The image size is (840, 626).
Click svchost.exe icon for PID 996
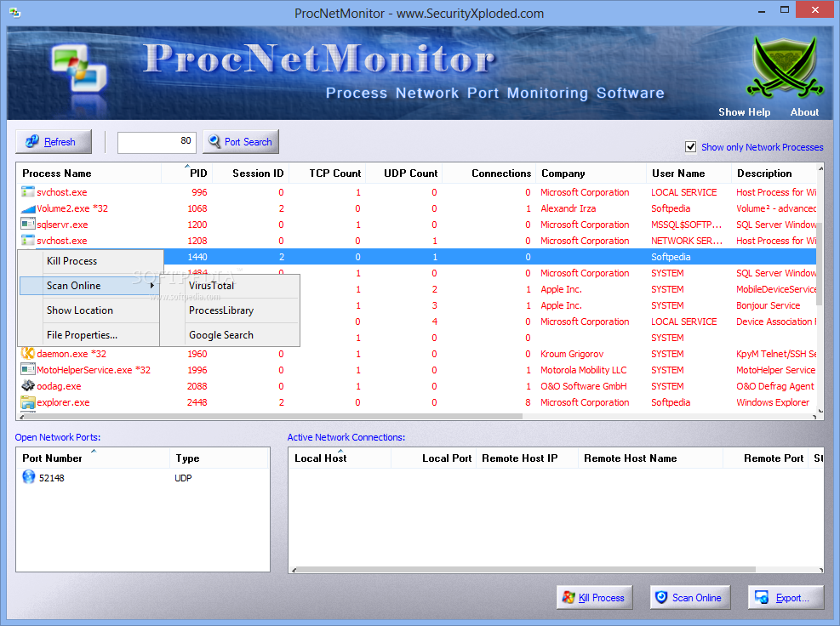28,191
